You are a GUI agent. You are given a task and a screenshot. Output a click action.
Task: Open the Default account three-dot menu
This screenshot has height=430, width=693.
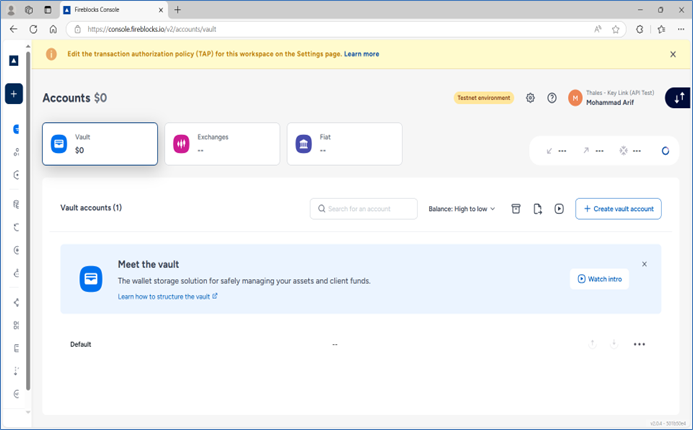[639, 344]
